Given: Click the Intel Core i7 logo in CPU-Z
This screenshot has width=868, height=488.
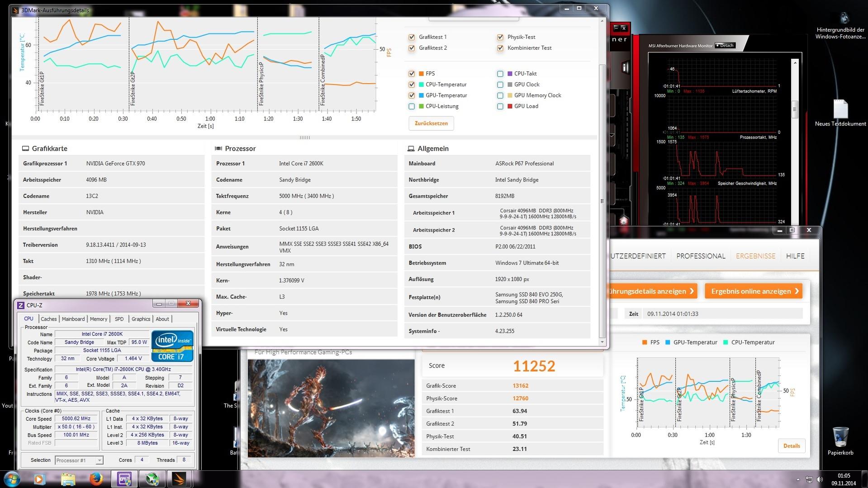Looking at the screenshot, I should pos(172,346).
